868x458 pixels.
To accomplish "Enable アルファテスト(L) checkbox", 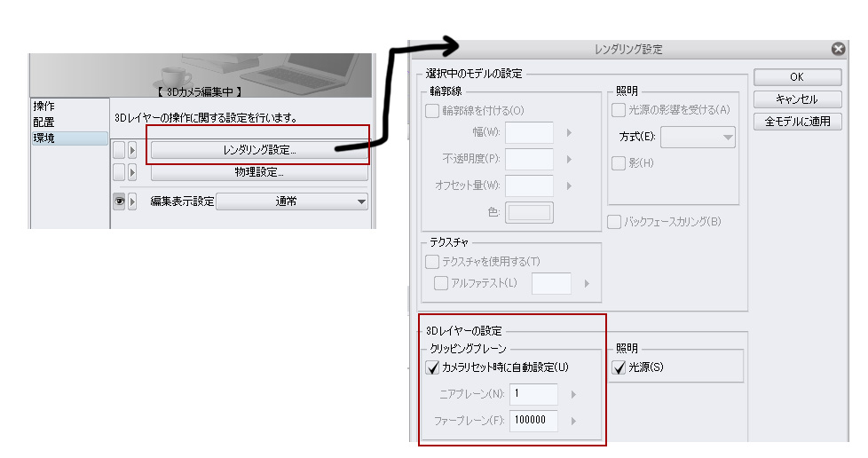I will [441, 283].
